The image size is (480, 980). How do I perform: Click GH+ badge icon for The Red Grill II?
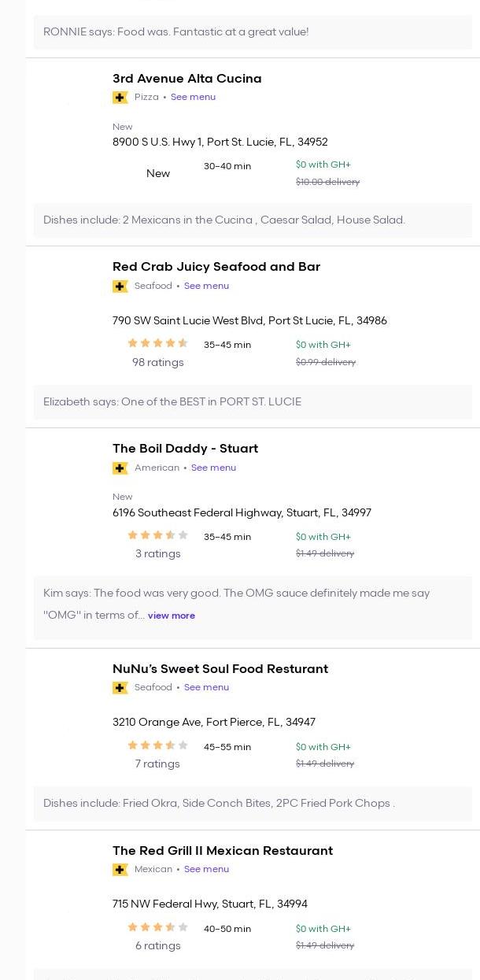coord(120,870)
